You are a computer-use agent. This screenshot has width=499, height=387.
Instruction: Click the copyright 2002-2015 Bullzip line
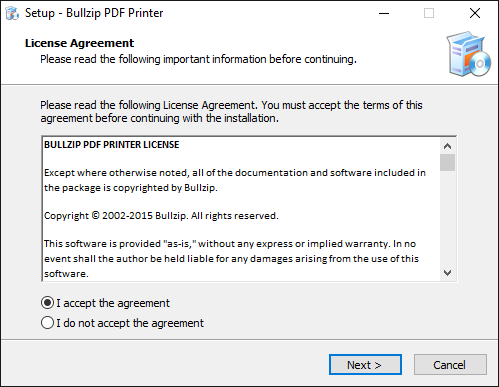coord(161,216)
